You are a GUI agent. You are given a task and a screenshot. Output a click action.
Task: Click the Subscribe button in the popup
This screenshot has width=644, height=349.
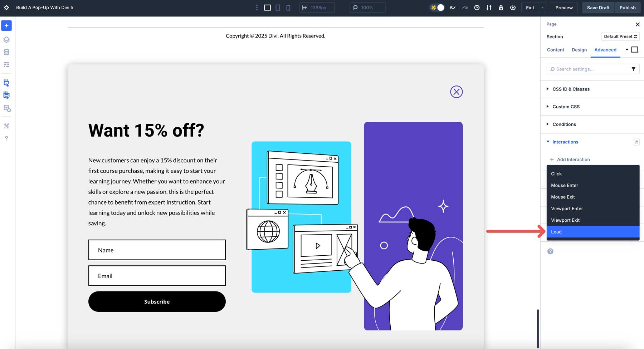157,301
